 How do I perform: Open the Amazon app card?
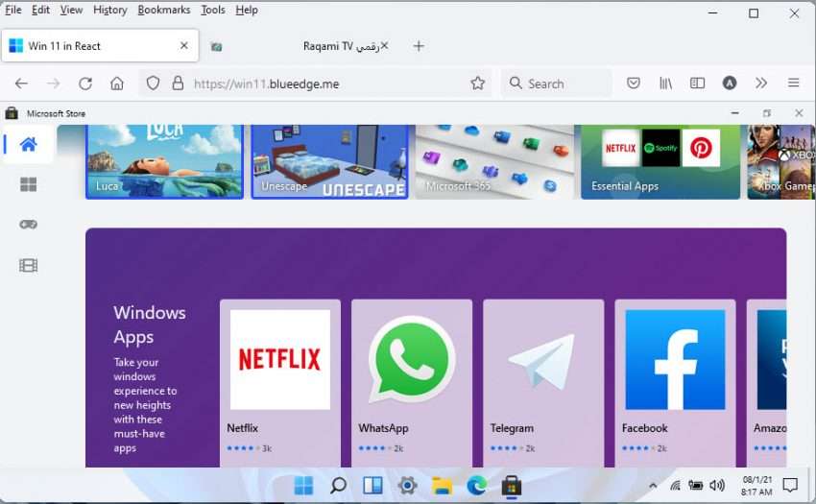767,383
